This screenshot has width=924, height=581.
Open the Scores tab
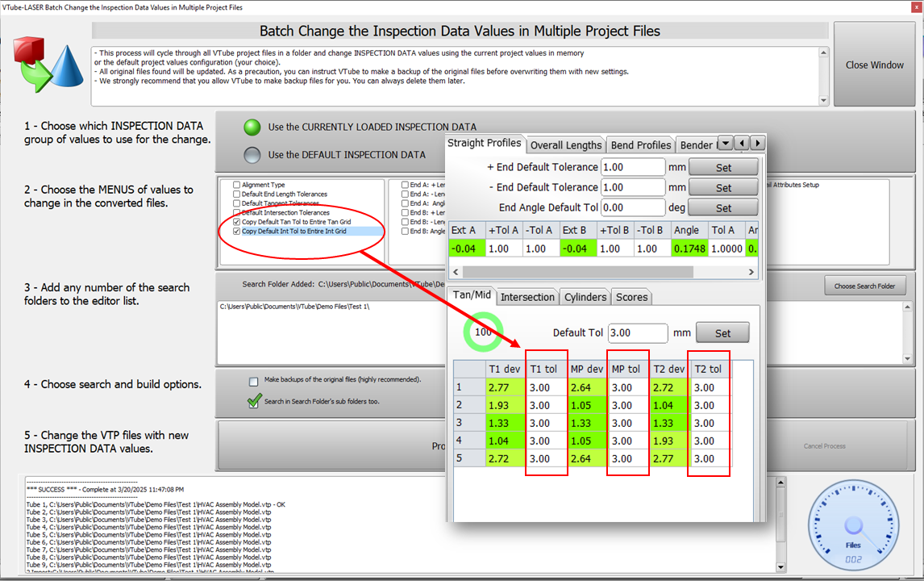click(x=631, y=297)
